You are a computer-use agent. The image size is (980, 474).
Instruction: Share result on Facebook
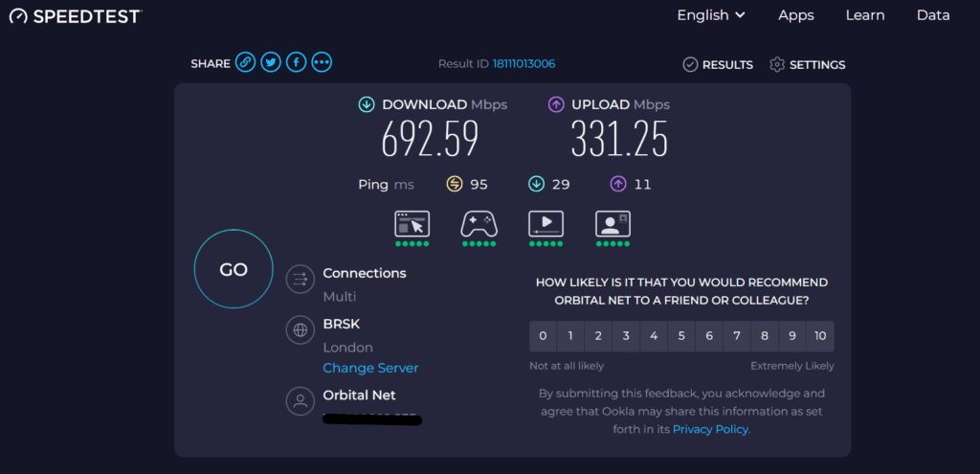(x=297, y=62)
